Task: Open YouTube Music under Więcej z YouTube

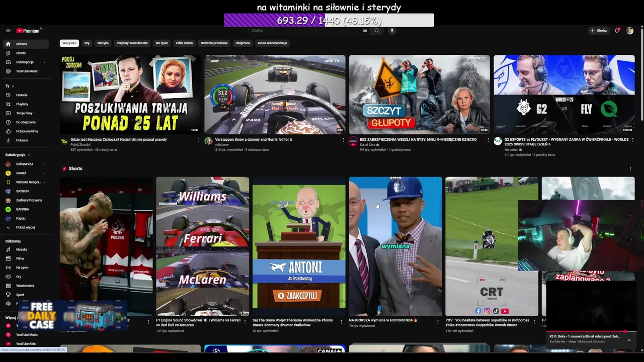Action: click(x=27, y=334)
